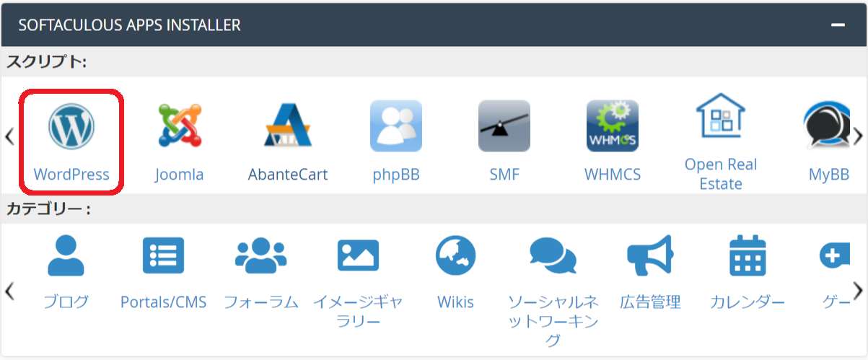
Task: Open the WordPress installer icon
Action: tap(71, 126)
